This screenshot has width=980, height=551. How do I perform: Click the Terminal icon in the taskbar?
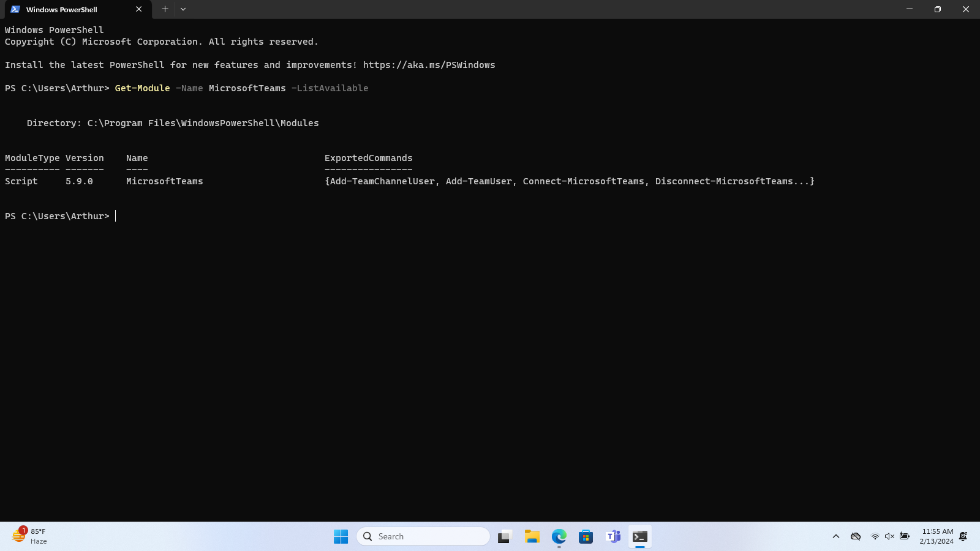coord(640,536)
